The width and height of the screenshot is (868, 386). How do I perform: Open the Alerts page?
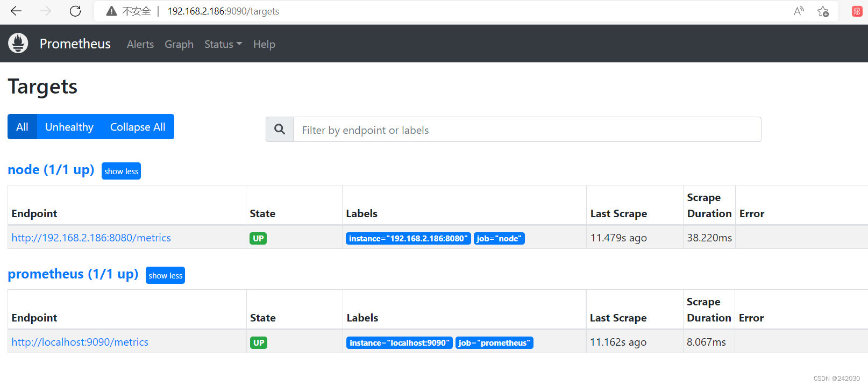pos(140,44)
